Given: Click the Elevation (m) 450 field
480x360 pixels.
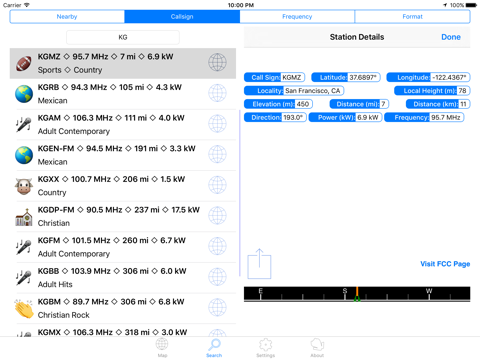Looking at the screenshot, I should coord(278,104).
